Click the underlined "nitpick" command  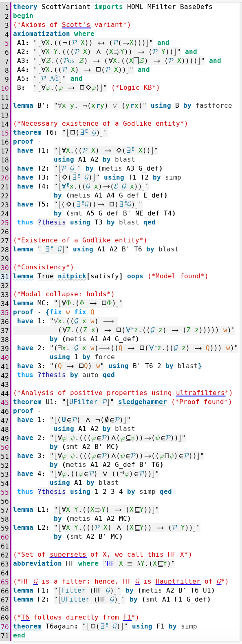tap(72, 276)
